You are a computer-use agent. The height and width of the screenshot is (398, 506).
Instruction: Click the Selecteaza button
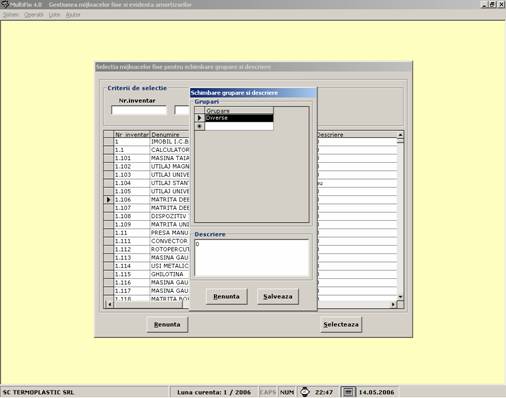(341, 324)
